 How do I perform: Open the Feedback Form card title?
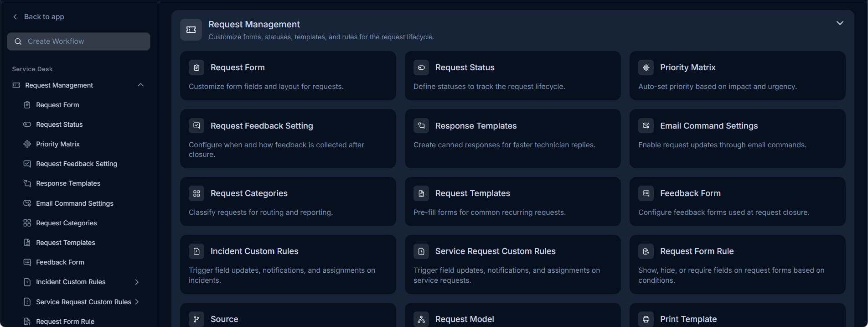click(690, 193)
